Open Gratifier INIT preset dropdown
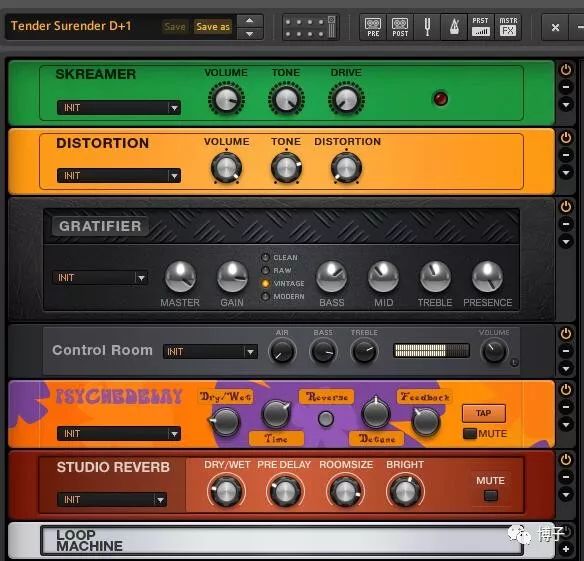Viewport: 584px width, 561px height. [100, 278]
